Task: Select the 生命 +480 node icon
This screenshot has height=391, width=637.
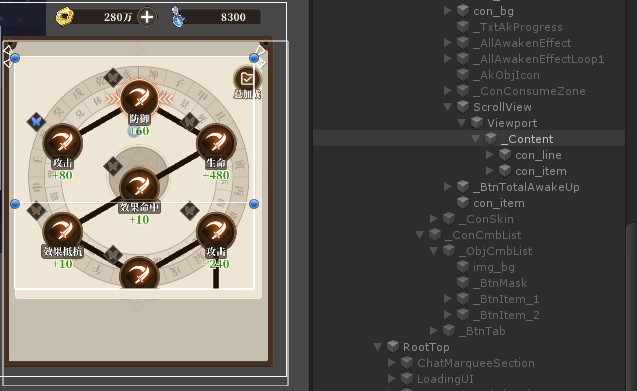Action: (x=216, y=143)
